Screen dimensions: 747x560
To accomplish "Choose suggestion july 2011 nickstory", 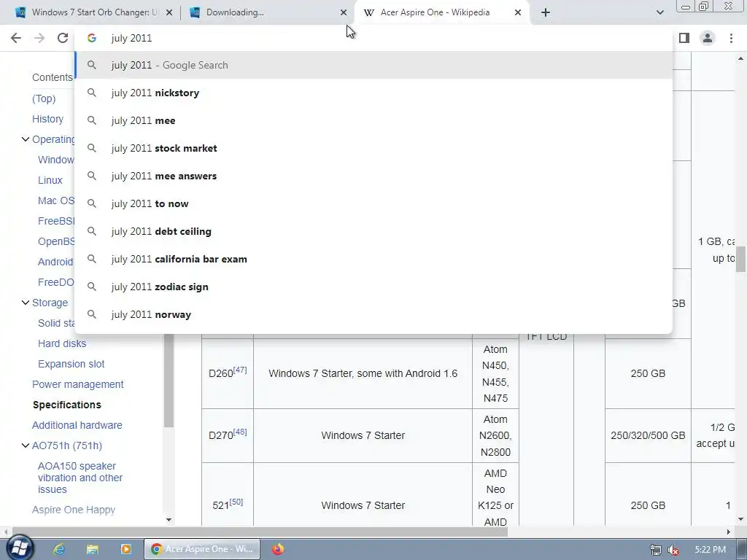I will (x=374, y=93).
